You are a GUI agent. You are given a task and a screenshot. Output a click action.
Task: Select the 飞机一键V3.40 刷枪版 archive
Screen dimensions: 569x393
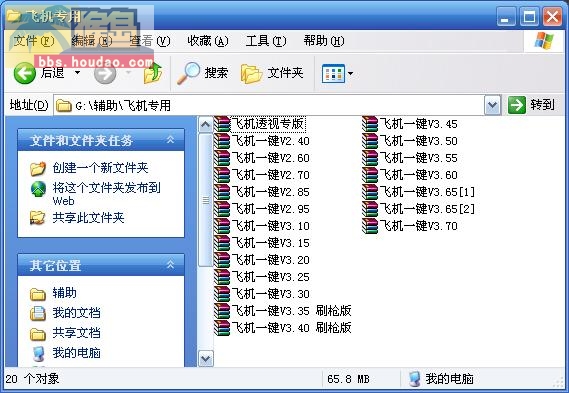tap(283, 328)
